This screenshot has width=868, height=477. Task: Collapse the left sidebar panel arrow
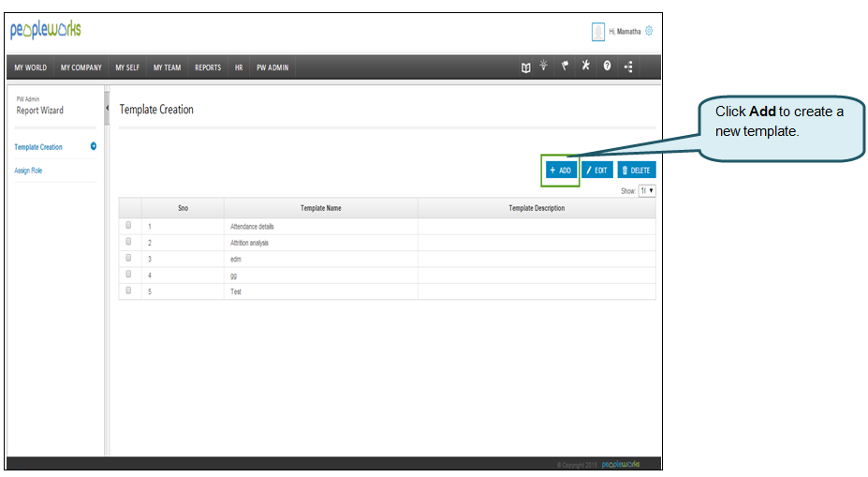pyautogui.click(x=107, y=109)
